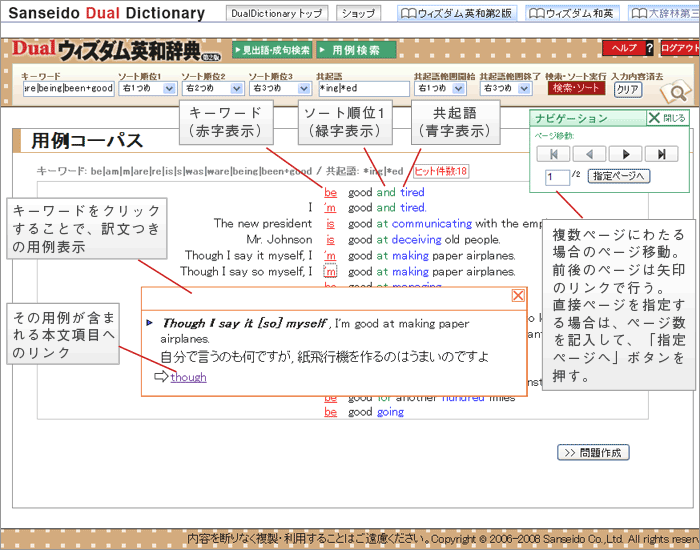Jump to last page in navigation panel
Screen dimensions: 700x550
[x=661, y=154]
